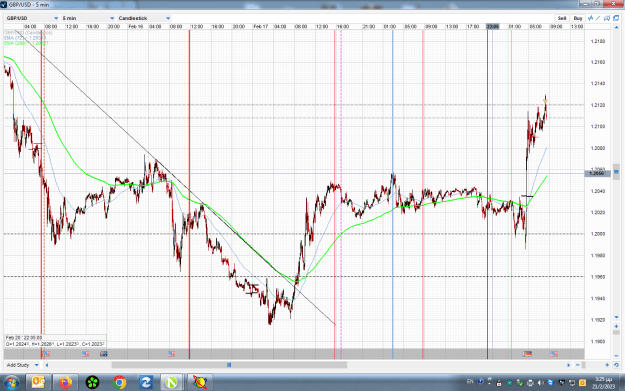The image size is (625, 391).
Task: Click the Australian flag news event icon
Action: coord(104,354)
